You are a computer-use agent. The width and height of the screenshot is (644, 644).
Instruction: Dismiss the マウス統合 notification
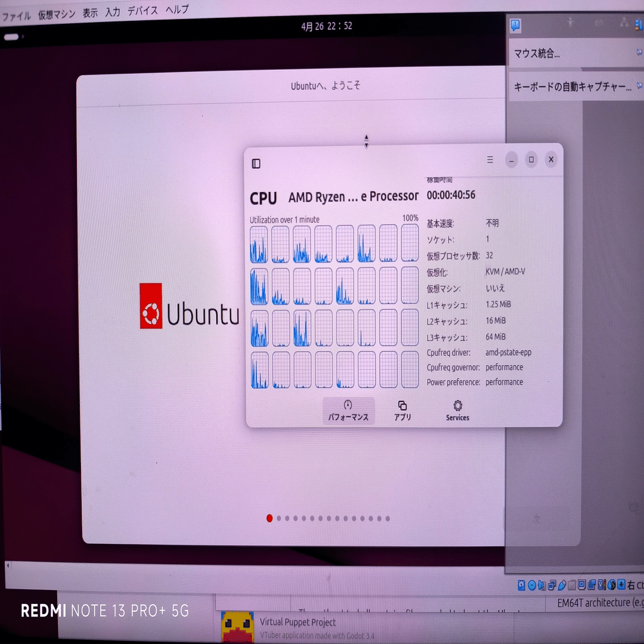639,54
